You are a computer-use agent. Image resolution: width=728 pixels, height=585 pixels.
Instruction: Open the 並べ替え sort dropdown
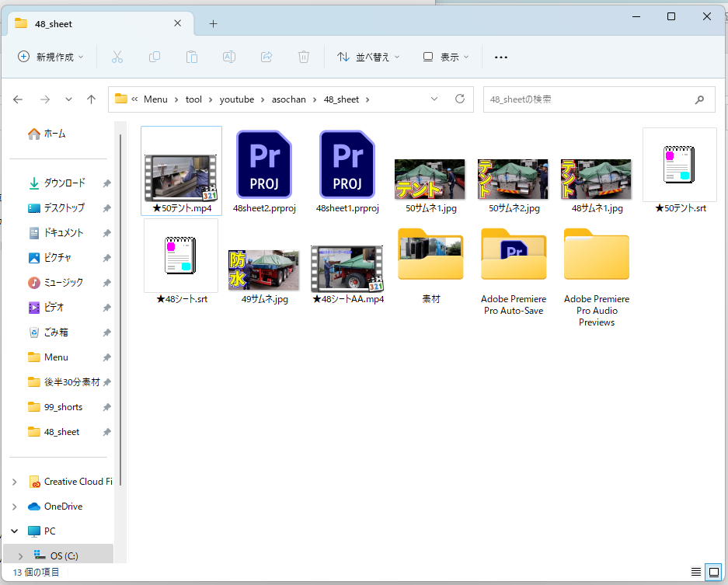[x=368, y=57]
